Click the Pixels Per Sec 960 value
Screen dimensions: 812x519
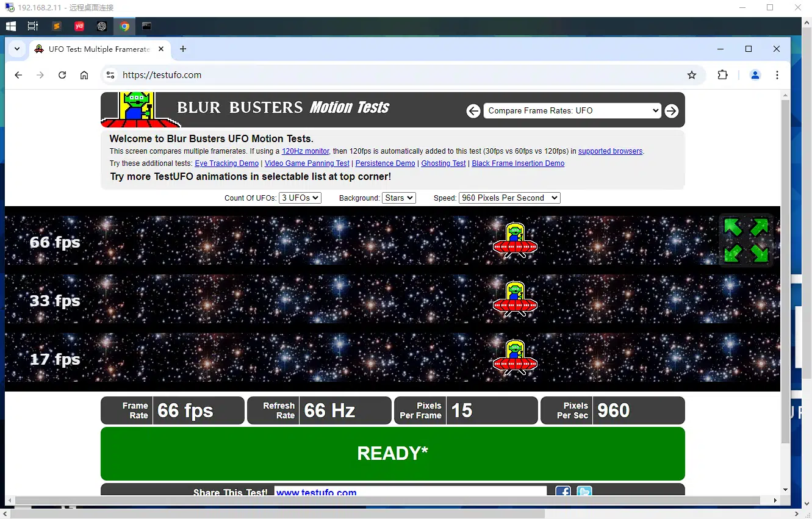[613, 410]
